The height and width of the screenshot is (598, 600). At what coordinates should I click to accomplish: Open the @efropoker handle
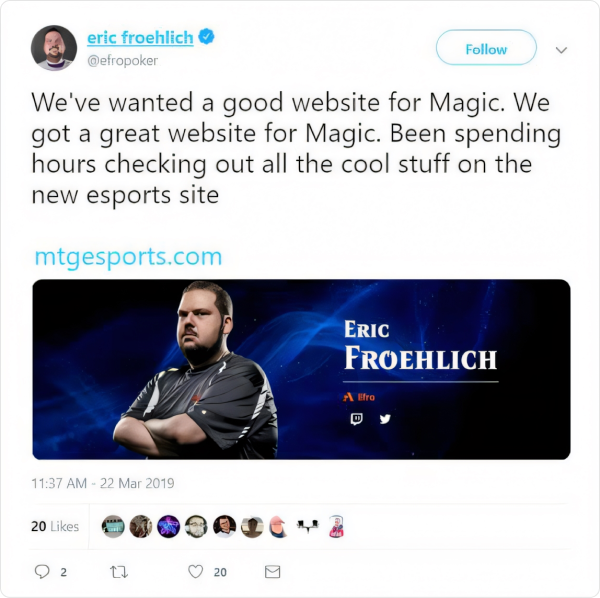pyautogui.click(x=122, y=60)
